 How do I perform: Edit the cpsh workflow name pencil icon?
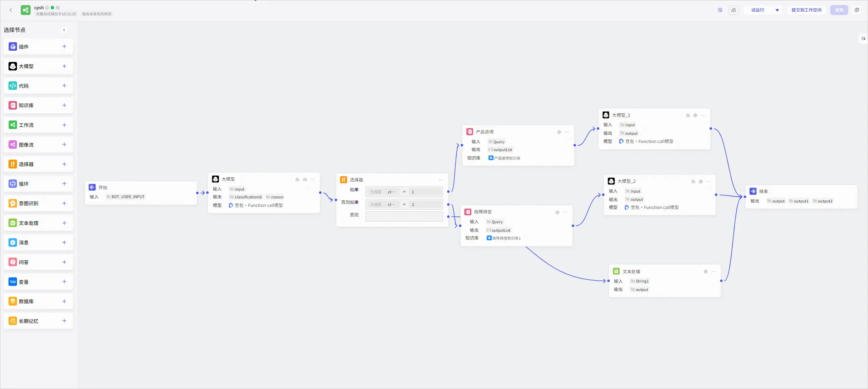point(58,7)
